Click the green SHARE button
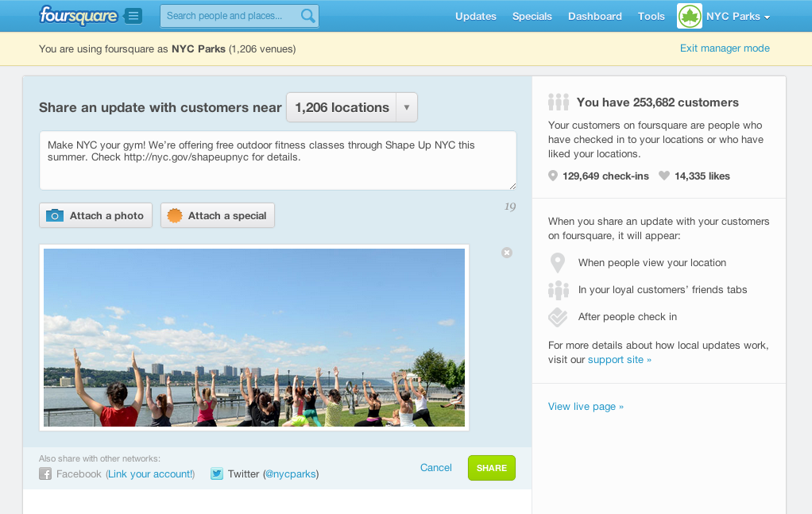 (x=492, y=468)
